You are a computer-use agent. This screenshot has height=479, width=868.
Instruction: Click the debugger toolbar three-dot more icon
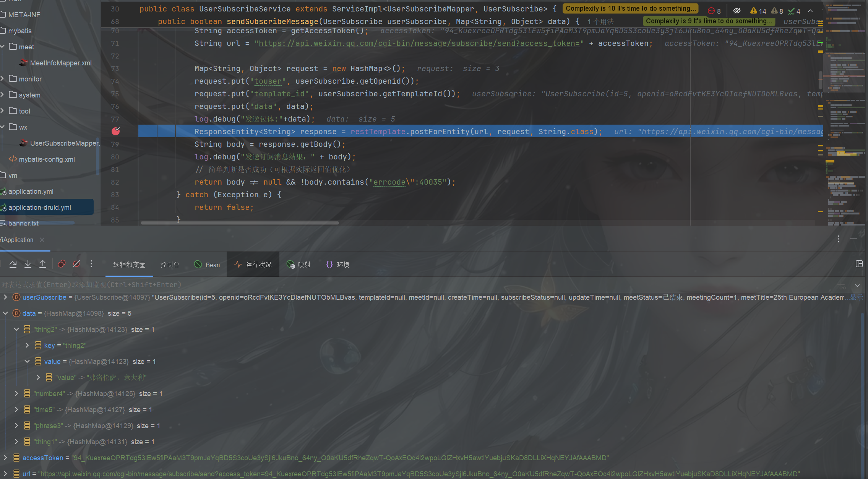click(x=91, y=264)
